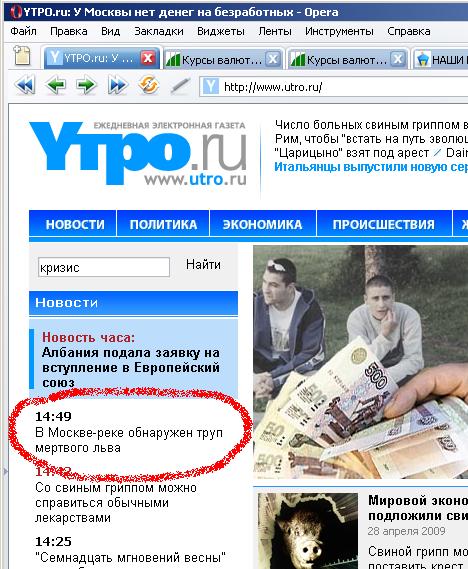Click the fast forward navigation button
This screenshot has height=569, width=468.
point(118,86)
